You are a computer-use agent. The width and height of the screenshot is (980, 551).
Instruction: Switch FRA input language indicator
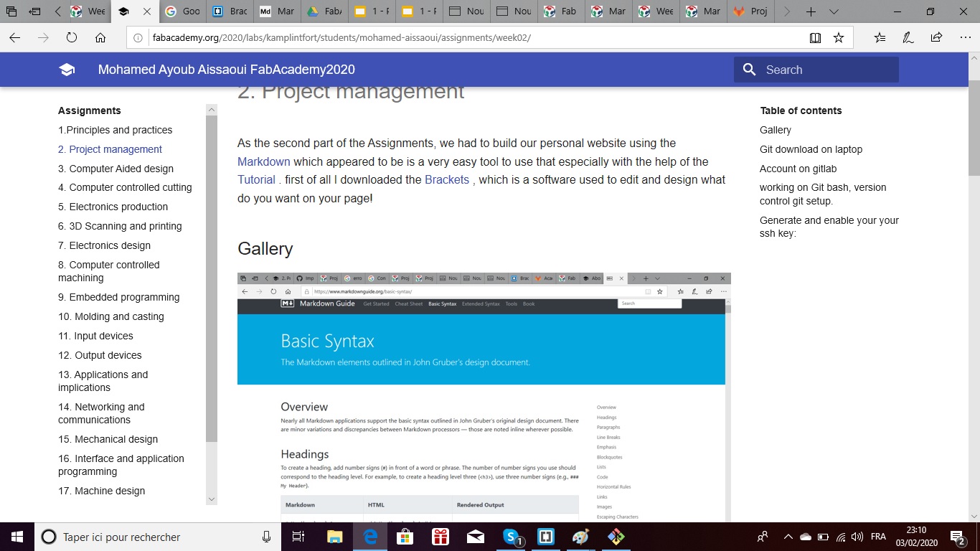point(878,537)
